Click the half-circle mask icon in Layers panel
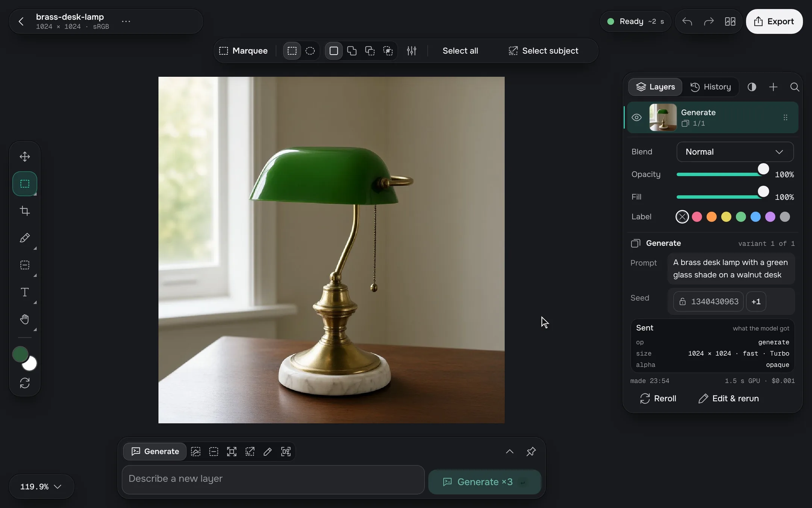The image size is (812, 508). pos(752,87)
